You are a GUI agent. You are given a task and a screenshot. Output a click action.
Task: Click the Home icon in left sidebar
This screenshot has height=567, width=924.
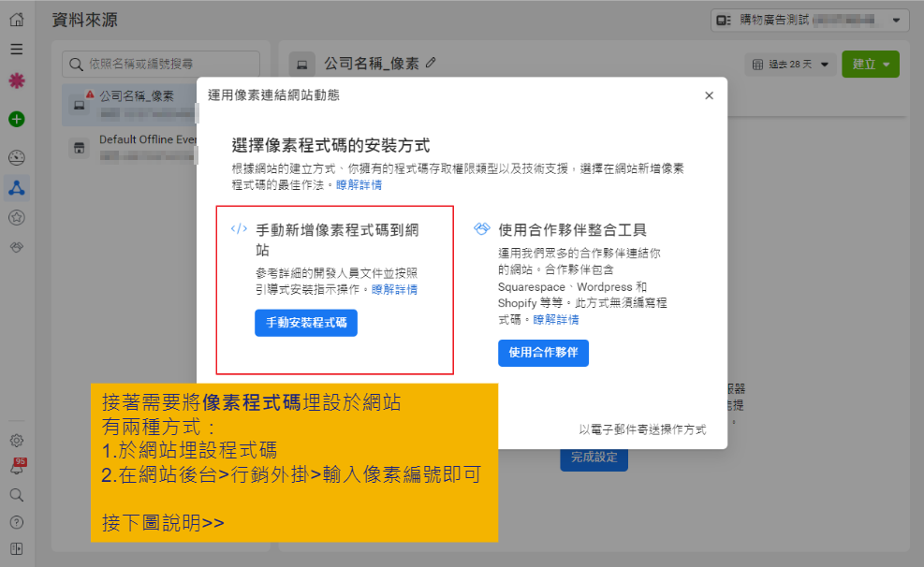click(x=16, y=19)
